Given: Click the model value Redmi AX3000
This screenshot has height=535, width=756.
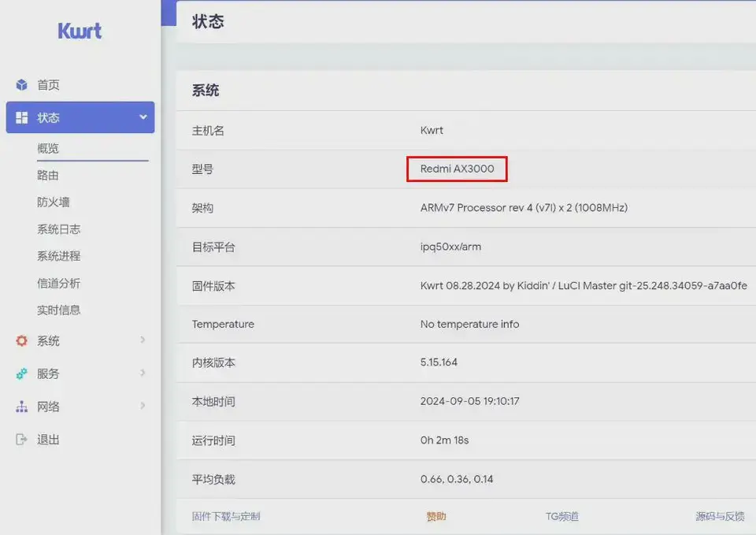Looking at the screenshot, I should 457,169.
